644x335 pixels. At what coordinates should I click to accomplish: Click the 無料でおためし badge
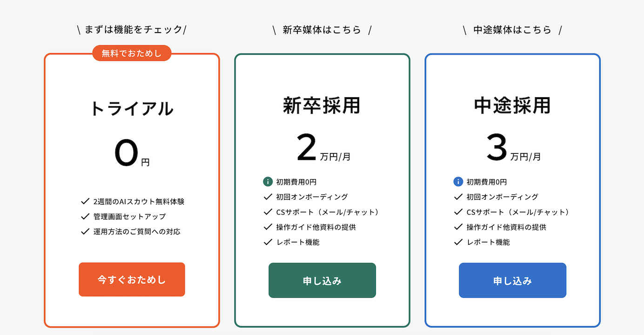tap(132, 54)
